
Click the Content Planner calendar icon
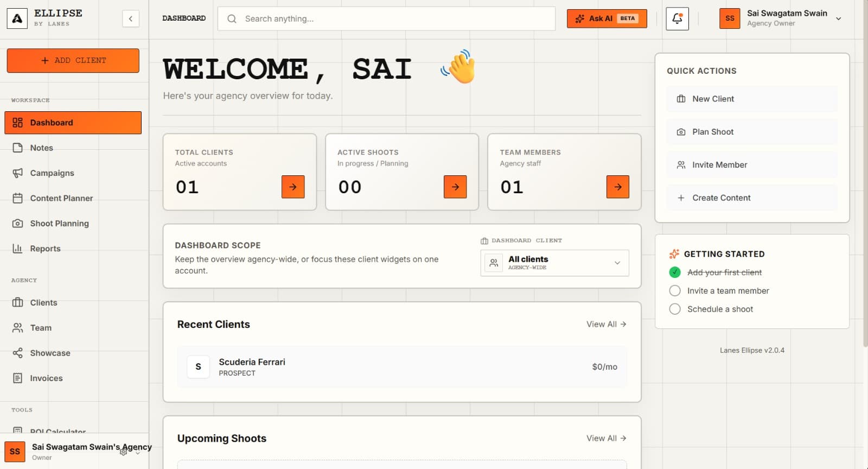17,198
